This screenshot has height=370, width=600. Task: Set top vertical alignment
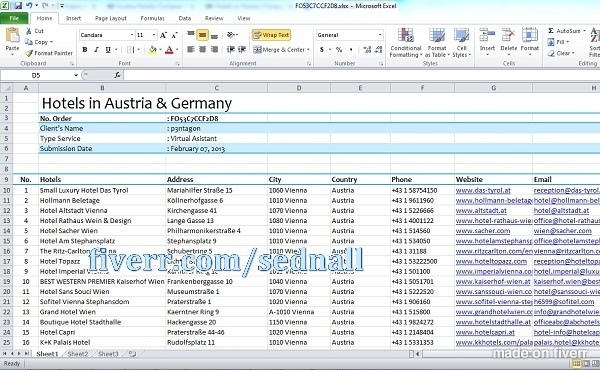coord(191,35)
